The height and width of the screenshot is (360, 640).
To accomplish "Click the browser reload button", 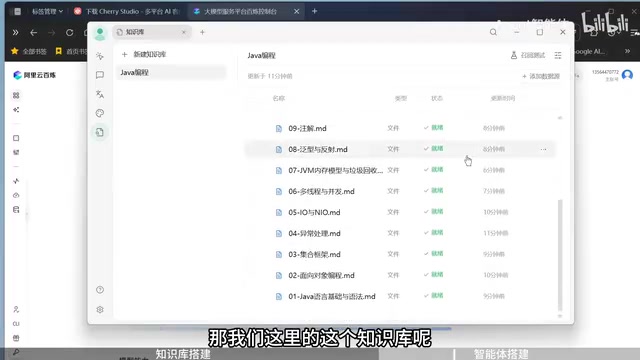I will [x=69, y=32].
